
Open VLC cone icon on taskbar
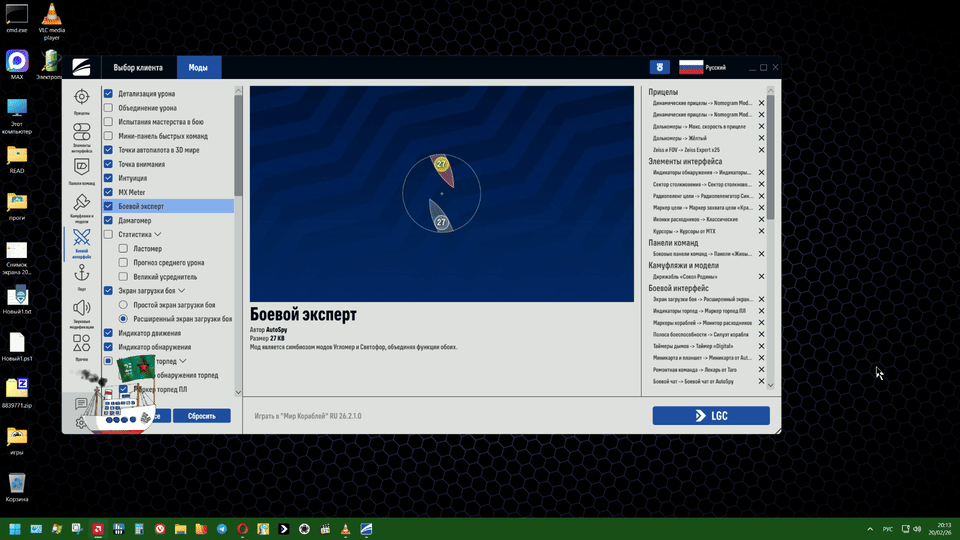click(x=345, y=529)
